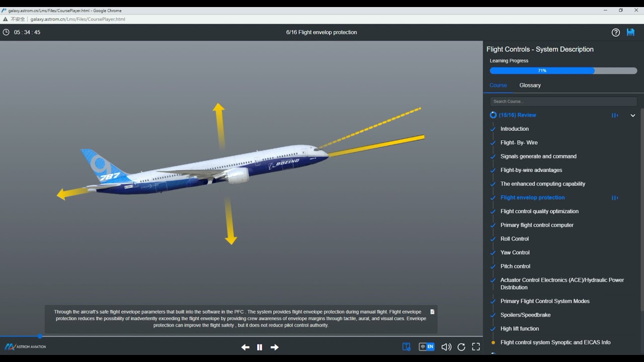Pause the course playback

pyautogui.click(x=260, y=347)
